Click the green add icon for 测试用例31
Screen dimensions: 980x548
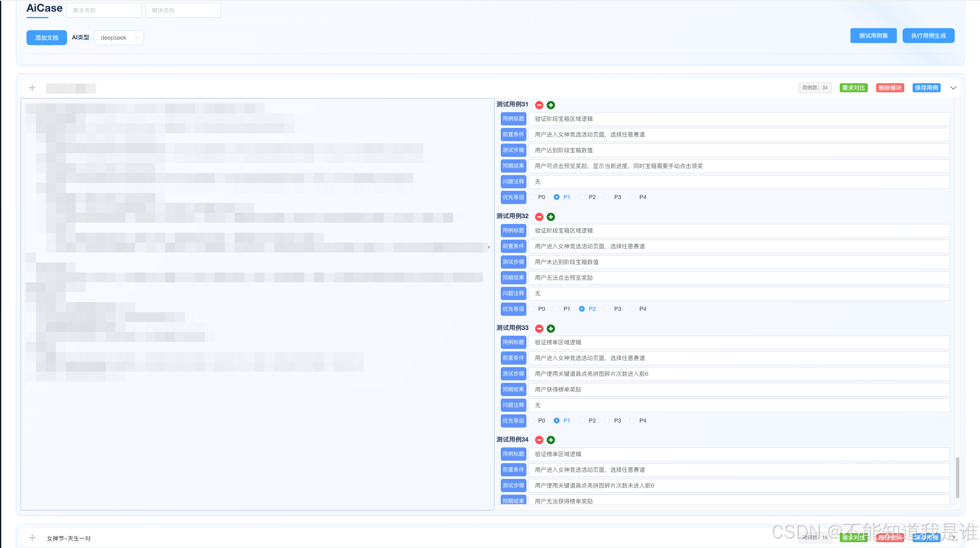click(550, 105)
